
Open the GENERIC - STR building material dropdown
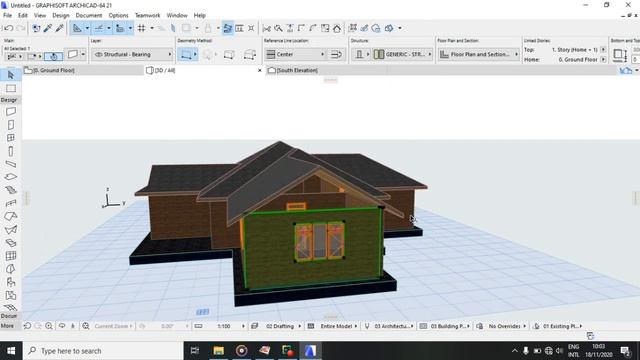click(403, 54)
